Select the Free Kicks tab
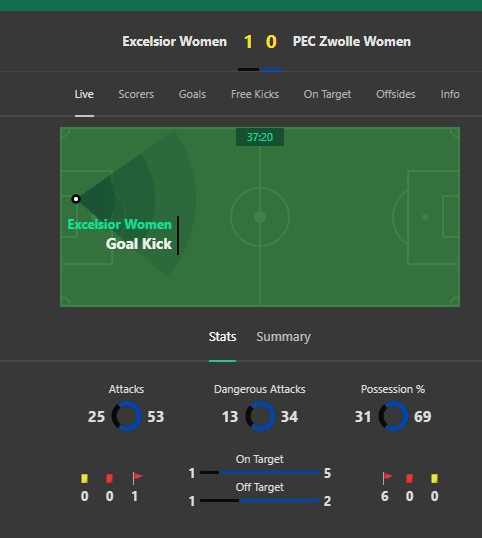The height and width of the screenshot is (538, 482). click(255, 94)
